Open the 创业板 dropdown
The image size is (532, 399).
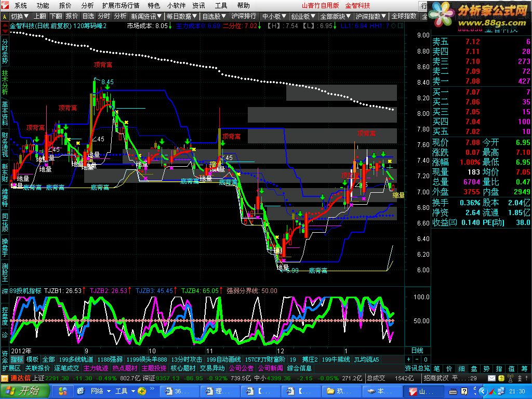pos(303,16)
